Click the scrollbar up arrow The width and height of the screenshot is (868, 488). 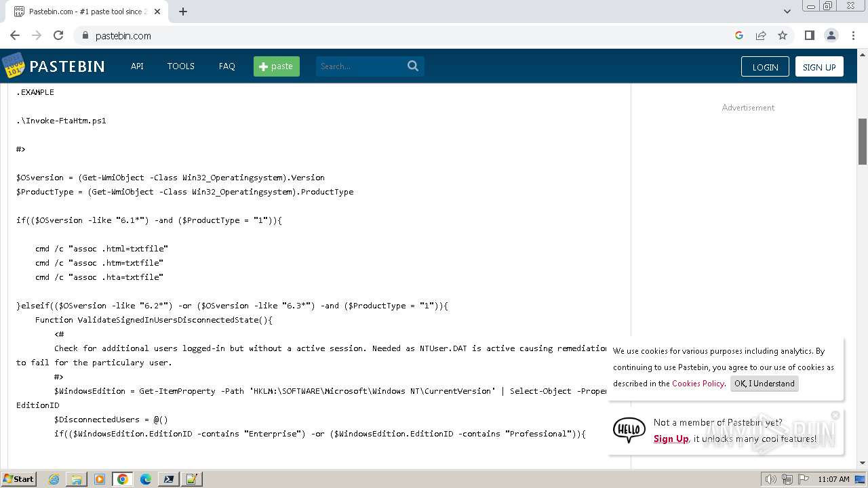863,54
